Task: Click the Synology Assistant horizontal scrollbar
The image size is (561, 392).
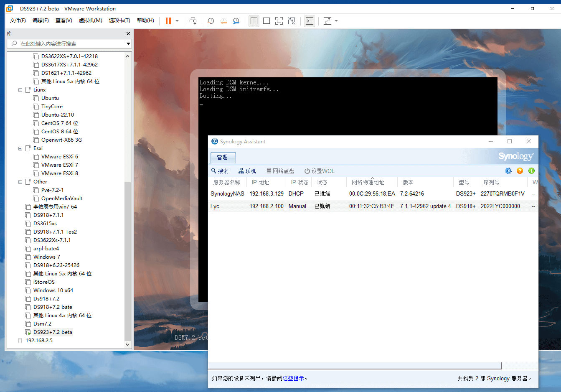Action: pyautogui.click(x=355, y=366)
